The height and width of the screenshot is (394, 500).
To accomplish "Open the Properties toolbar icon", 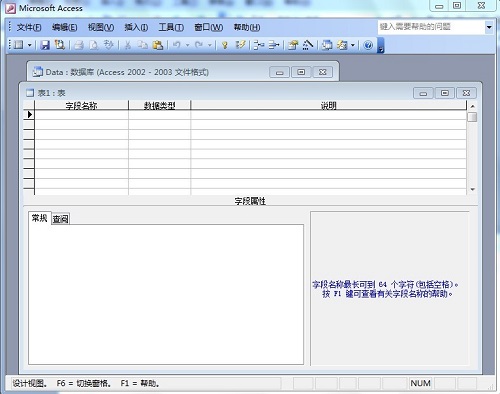I will [293, 45].
